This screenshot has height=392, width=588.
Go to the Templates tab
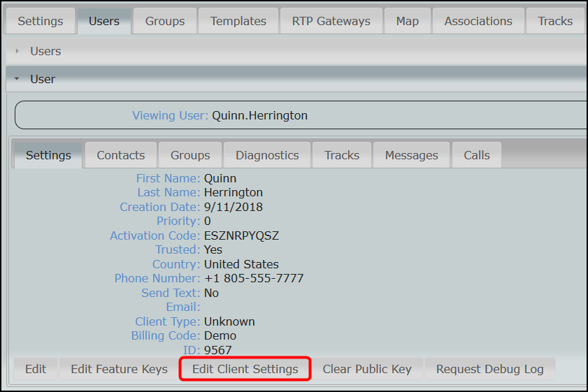(x=238, y=21)
